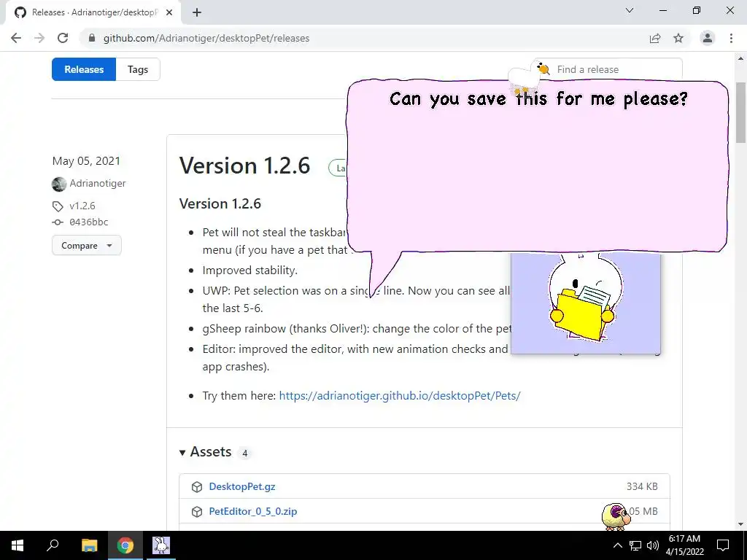
Task: Open the Adrianotiger author profile link
Action: 98,183
